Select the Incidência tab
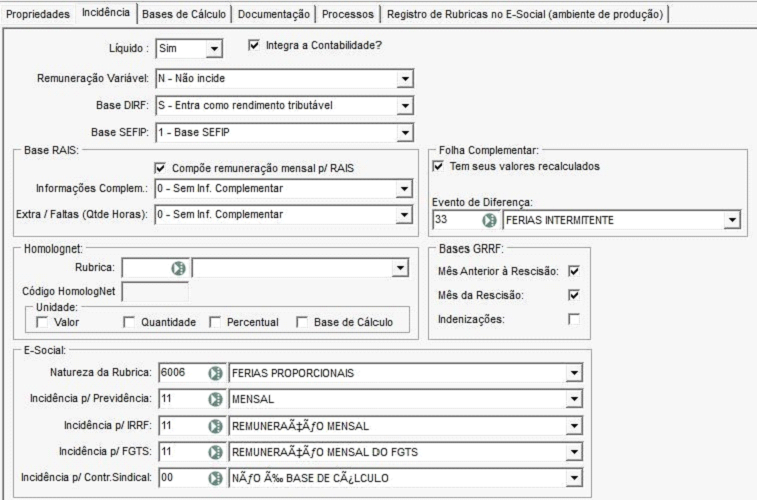Screen dimensions: 757x500 click(106, 13)
